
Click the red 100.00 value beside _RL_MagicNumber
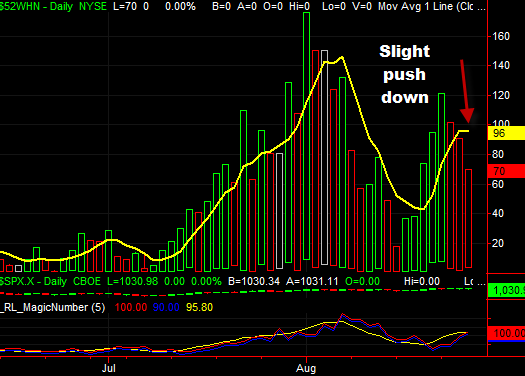click(x=131, y=307)
